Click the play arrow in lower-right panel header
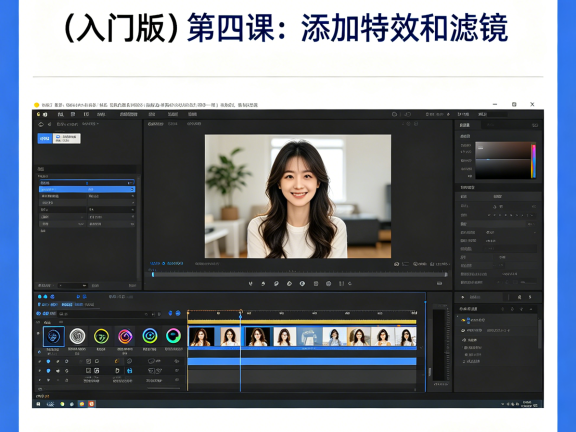Image resolution: width=576 pixels, height=432 pixels. pos(462,297)
